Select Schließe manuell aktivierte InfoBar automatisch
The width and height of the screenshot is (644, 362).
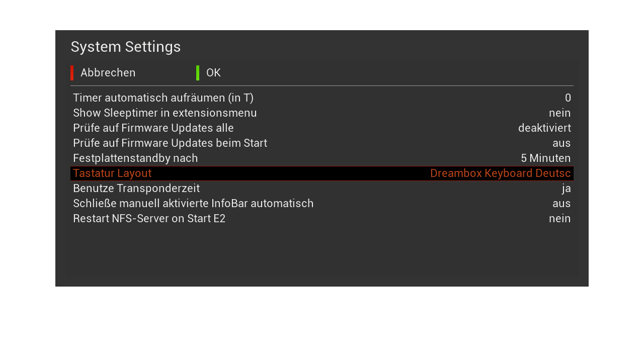[193, 204]
